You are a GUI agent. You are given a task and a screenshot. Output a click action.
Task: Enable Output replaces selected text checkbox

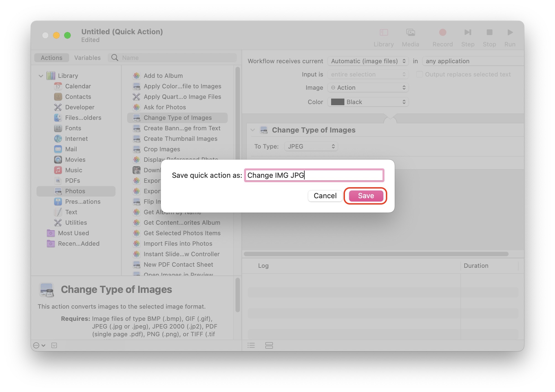419,74
